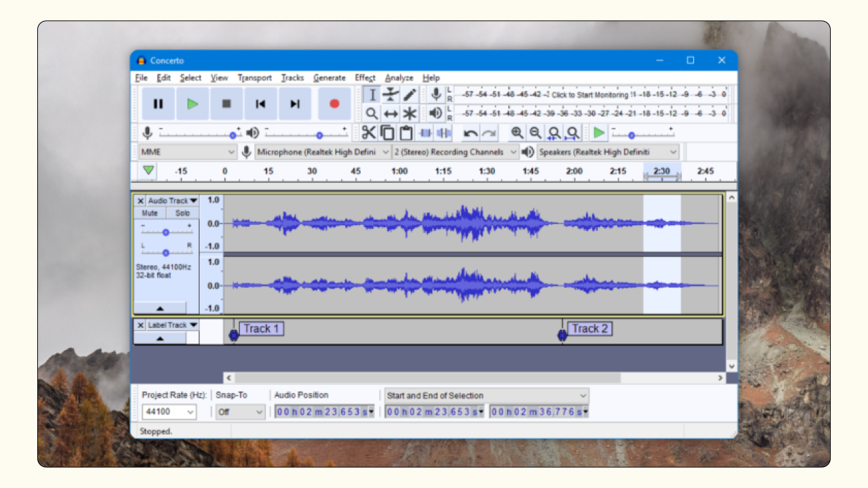
Task: Open the Audio Track name dropdown menu
Action: [172, 201]
